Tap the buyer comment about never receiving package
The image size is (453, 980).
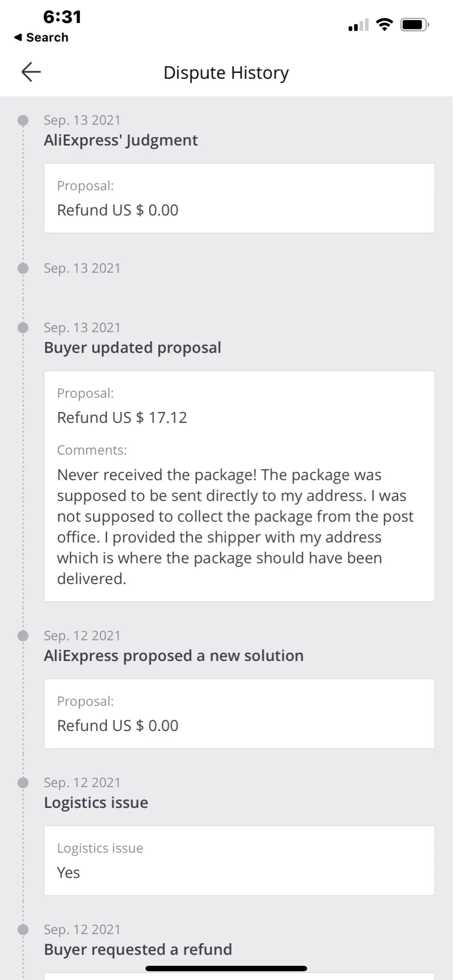point(235,527)
